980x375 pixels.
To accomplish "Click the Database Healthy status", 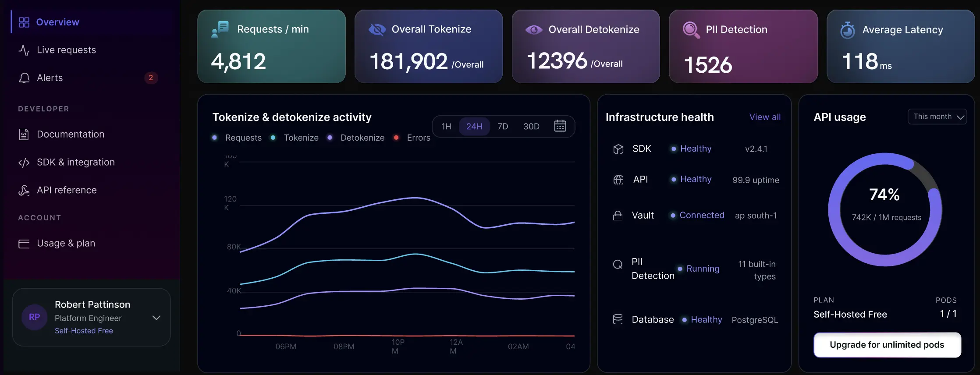I will [702, 320].
